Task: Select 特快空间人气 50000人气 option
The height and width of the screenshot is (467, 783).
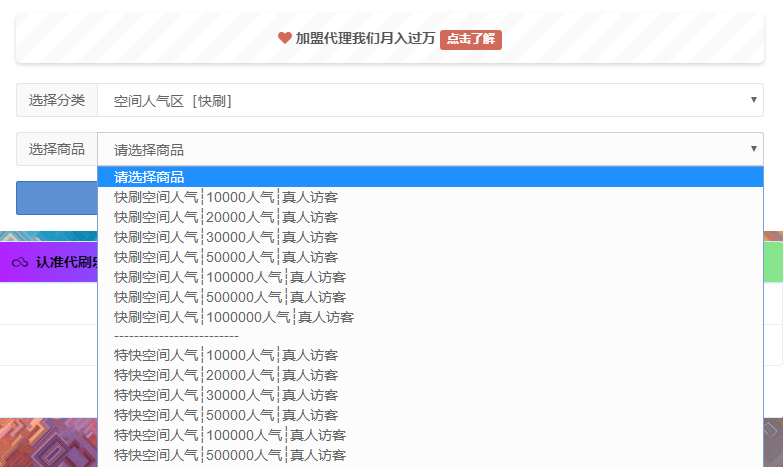Action: click(225, 415)
